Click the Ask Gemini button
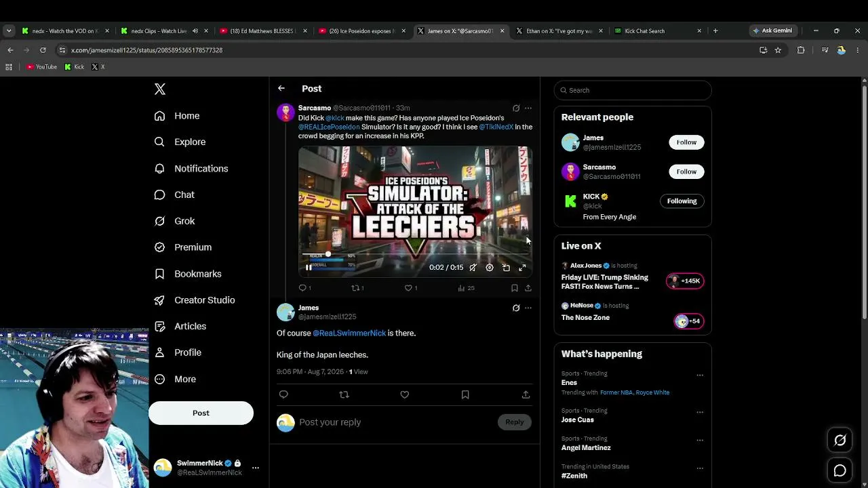The image size is (868, 488). pos(772,30)
